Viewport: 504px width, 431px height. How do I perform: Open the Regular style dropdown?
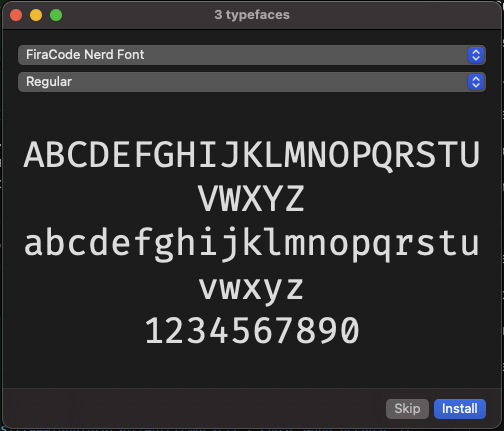[x=252, y=82]
